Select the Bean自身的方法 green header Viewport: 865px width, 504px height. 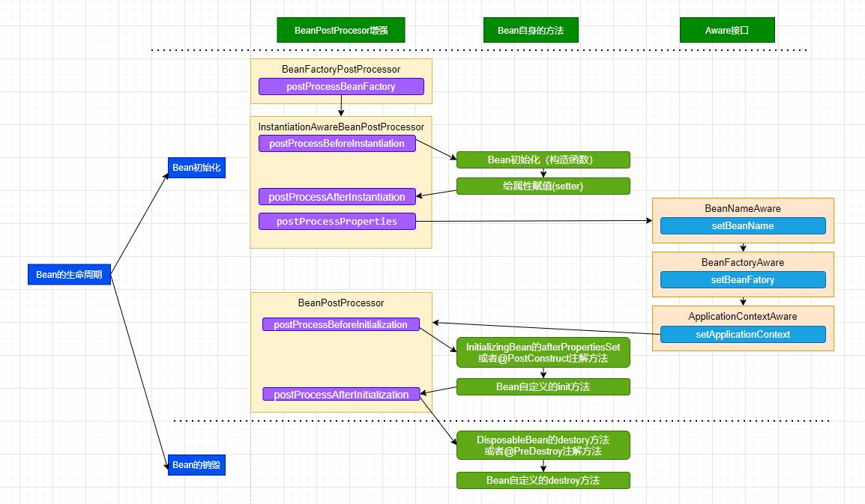click(531, 30)
